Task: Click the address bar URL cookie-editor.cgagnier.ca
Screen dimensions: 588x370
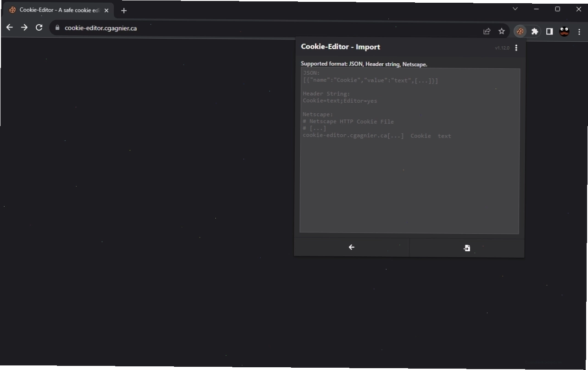Action: pos(101,28)
